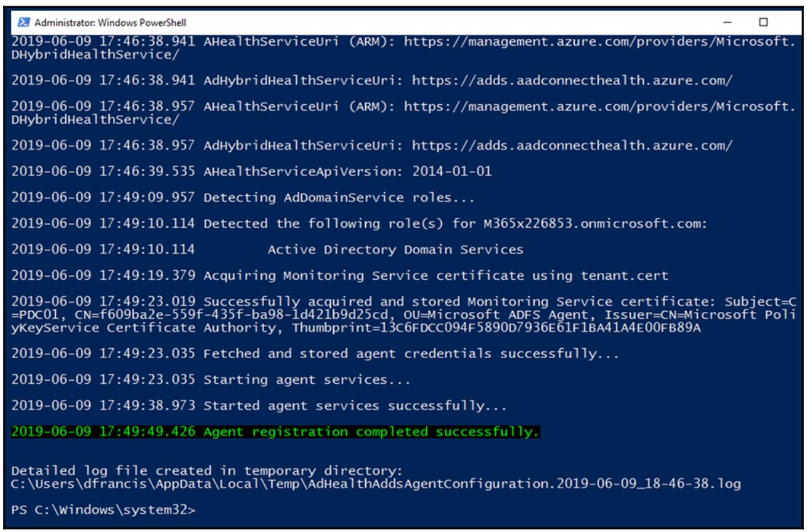
Task: Click the Administrator: Windows PowerShell title text
Action: [x=110, y=23]
